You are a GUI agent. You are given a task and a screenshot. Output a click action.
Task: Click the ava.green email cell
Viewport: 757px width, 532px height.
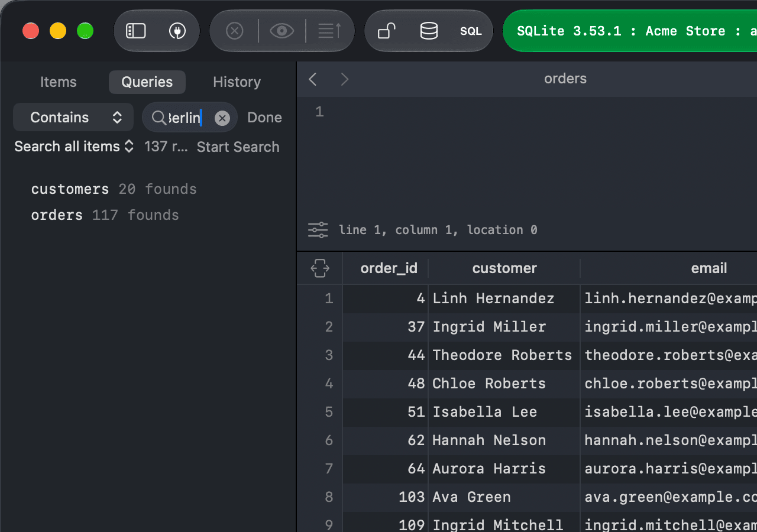(669, 497)
